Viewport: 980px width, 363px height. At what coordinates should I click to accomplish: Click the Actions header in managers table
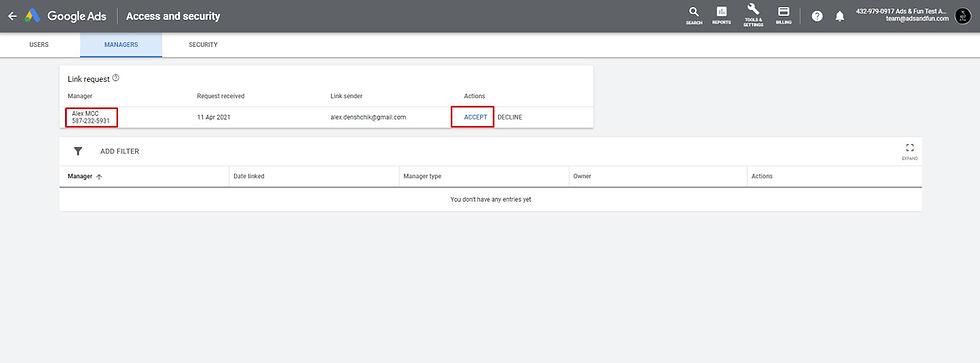[762, 177]
